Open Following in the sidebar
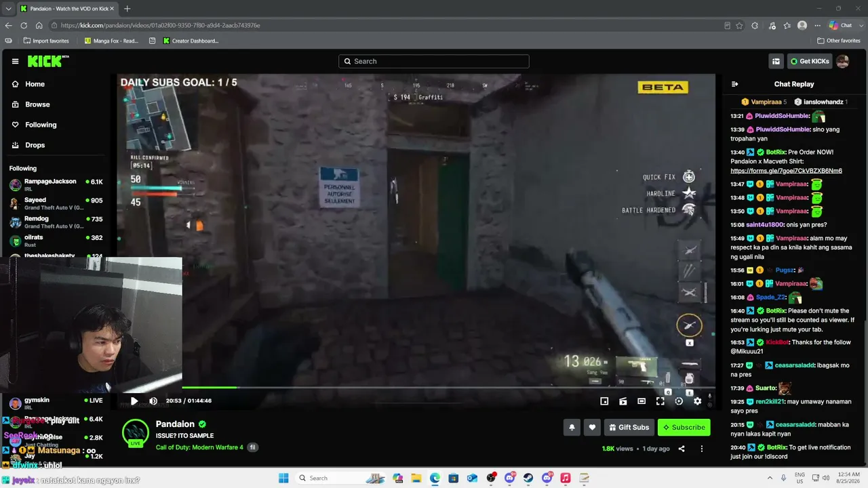Viewport: 868px width, 488px height. point(34,125)
